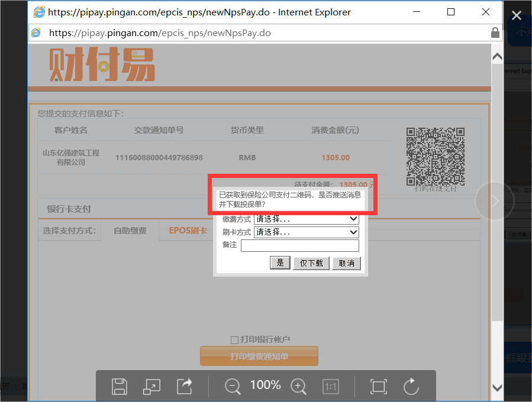Click the scrollbar down arrow
The image size is (532, 402).
(498, 388)
